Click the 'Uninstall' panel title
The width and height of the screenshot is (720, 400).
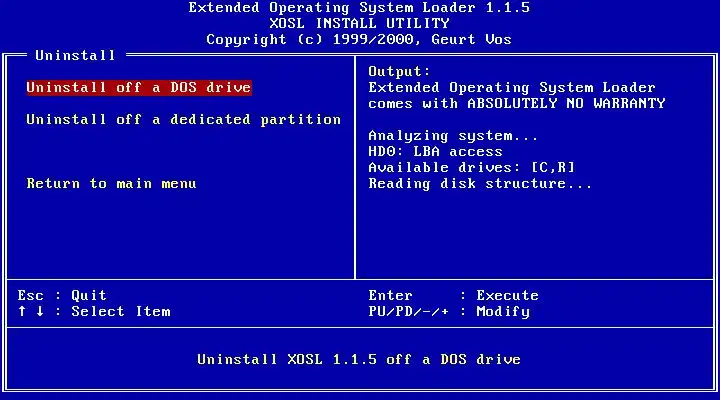pos(75,56)
